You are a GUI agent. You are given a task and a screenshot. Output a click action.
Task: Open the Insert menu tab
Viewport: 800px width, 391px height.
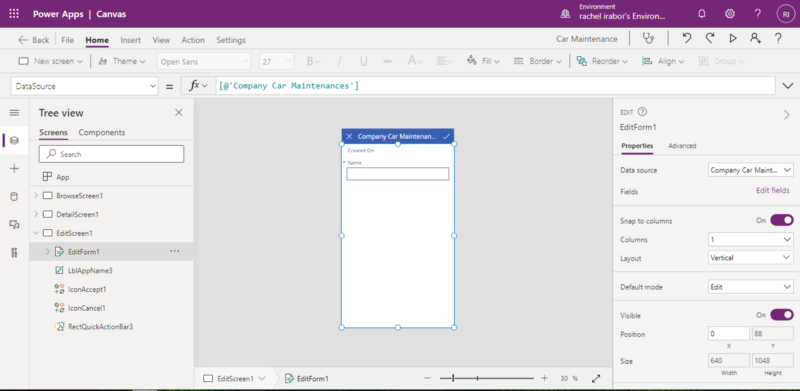tap(131, 40)
